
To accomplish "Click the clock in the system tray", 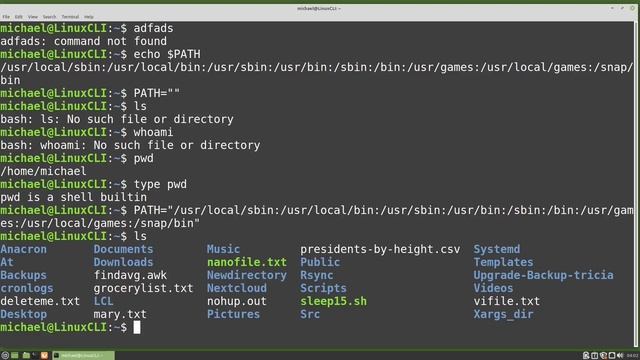I will pos(633,356).
